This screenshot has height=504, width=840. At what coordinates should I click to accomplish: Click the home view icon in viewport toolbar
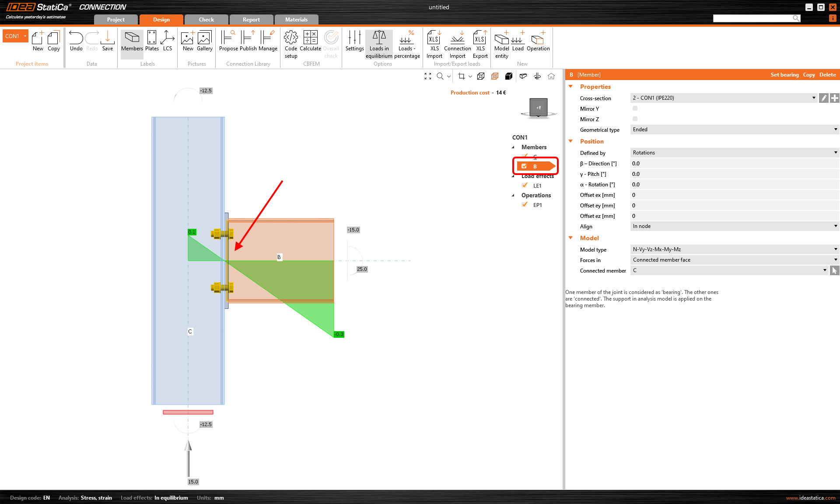[551, 76]
